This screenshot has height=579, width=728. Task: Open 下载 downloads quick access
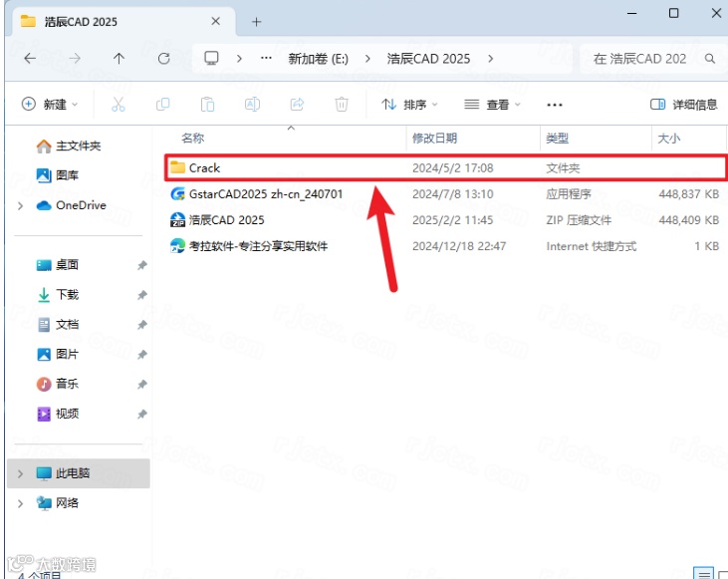pos(58,295)
